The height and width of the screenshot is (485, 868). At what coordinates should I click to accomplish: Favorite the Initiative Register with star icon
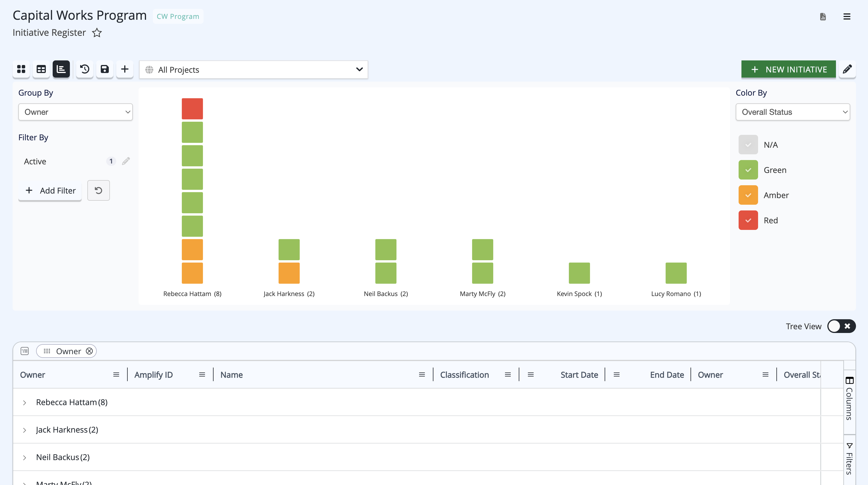click(97, 33)
